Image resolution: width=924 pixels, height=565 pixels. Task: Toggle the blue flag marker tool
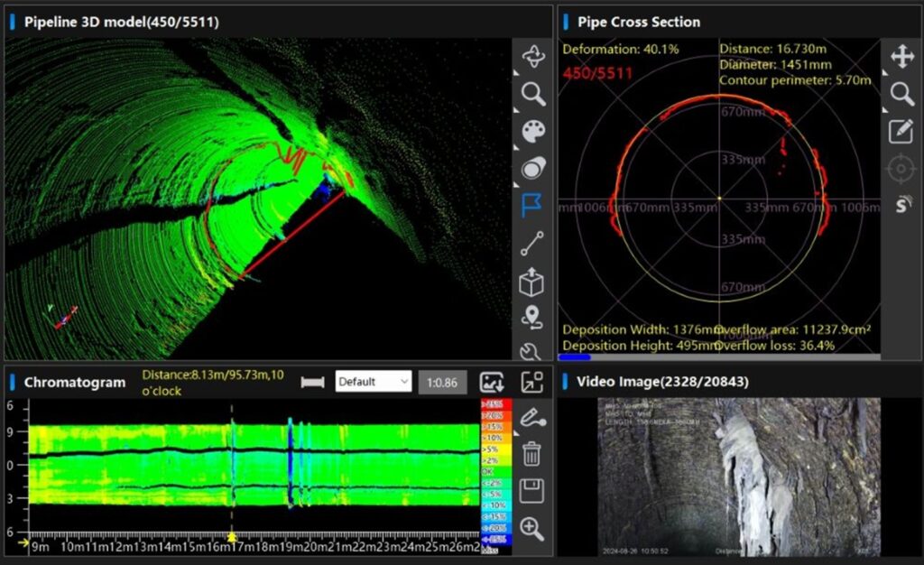[532, 206]
